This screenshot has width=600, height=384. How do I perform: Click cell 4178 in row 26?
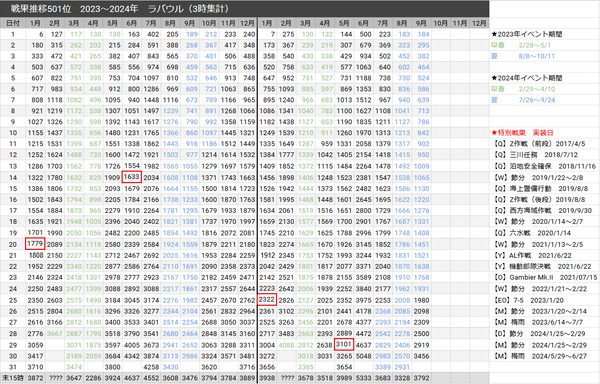(363, 311)
